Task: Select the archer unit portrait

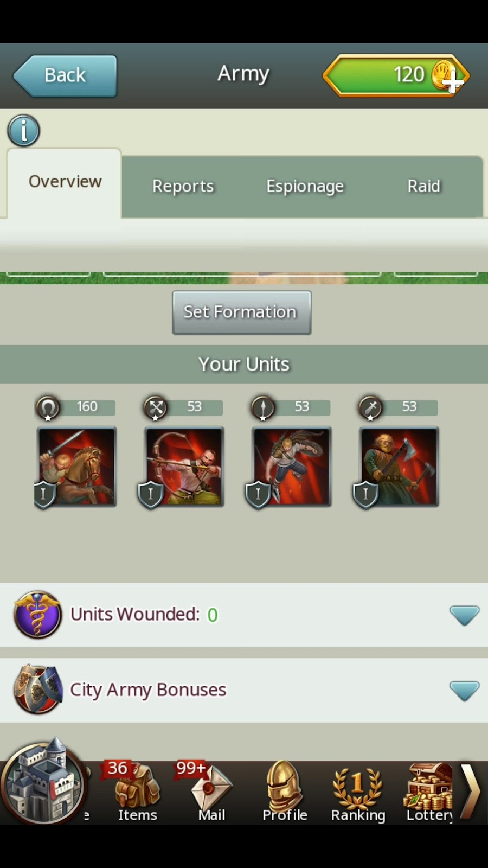Action: [183, 467]
